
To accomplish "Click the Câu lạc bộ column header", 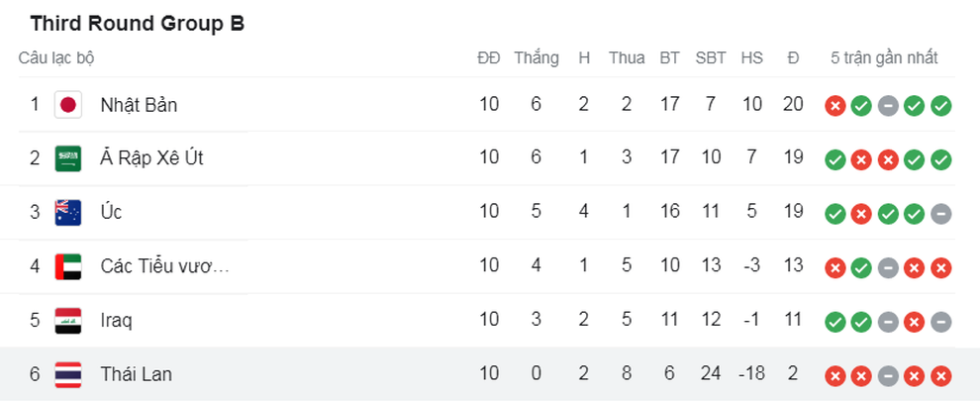I will 56,58.
